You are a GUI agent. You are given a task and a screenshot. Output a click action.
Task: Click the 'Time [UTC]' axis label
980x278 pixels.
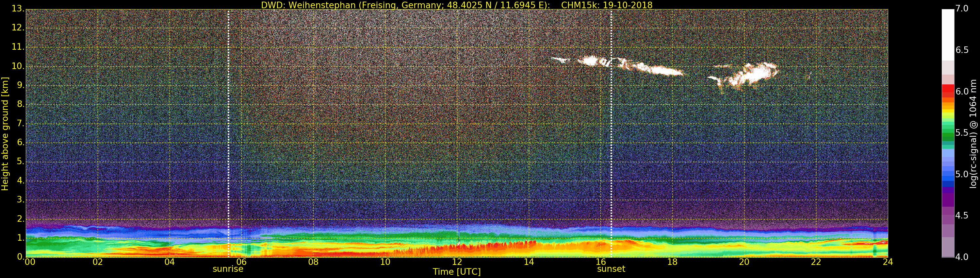tap(457, 272)
